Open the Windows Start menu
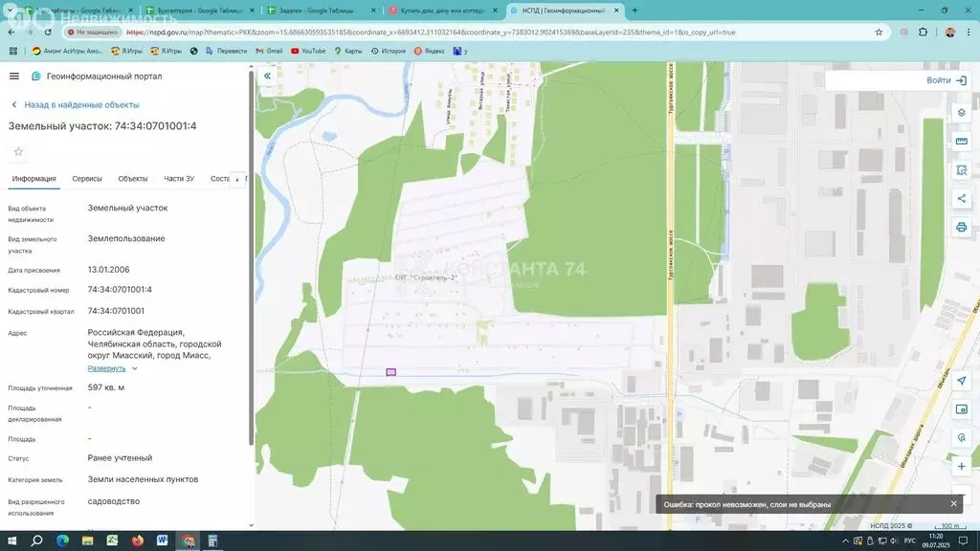This screenshot has height=551, width=980. click(11, 541)
